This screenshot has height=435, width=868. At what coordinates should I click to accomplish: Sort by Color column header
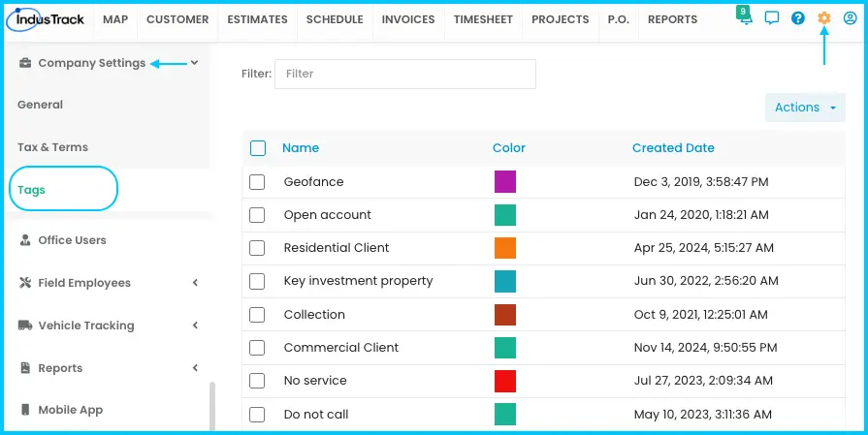(509, 148)
